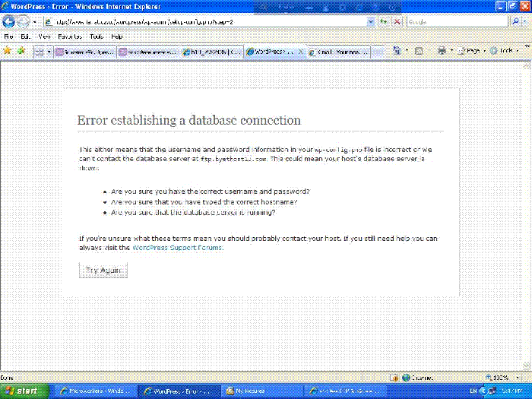Click the browser Forward arrow button
The height and width of the screenshot is (399, 532).
pos(24,22)
